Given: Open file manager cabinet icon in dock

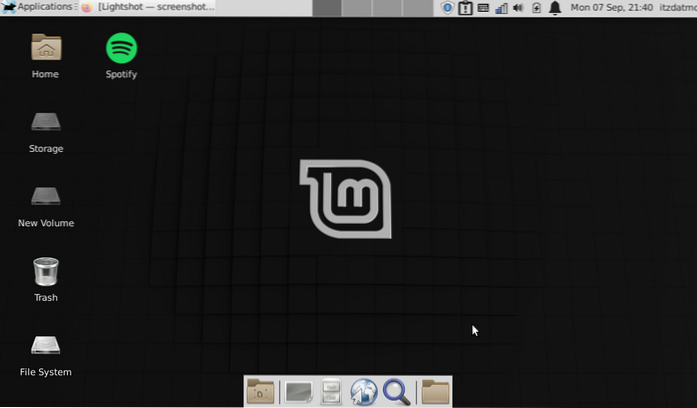Looking at the screenshot, I should coord(331,392).
